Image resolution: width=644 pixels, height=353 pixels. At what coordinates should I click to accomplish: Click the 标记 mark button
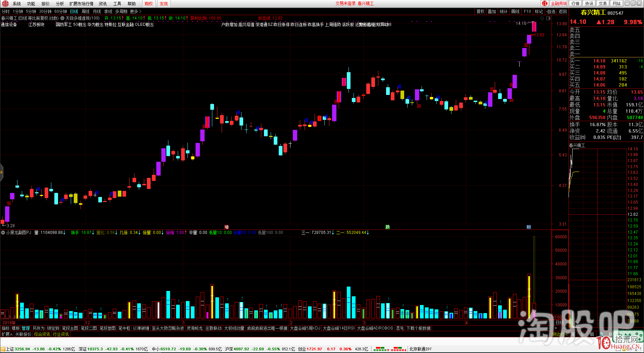(539, 11)
